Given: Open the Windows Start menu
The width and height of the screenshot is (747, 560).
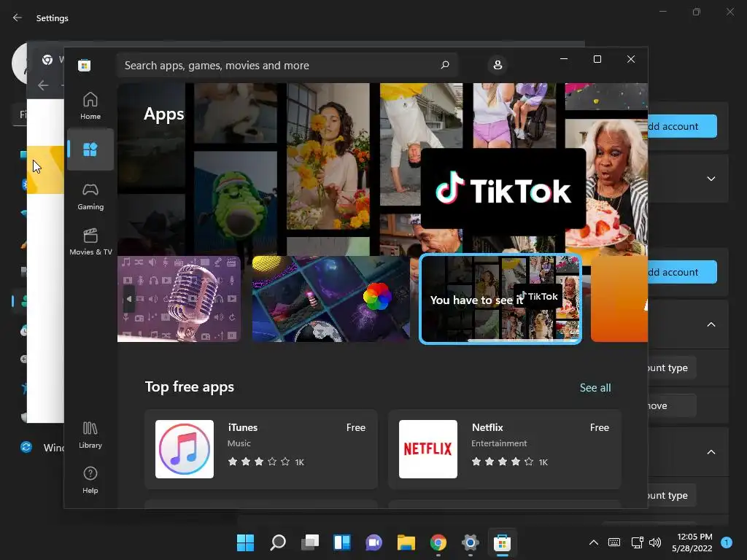Looking at the screenshot, I should 245,542.
